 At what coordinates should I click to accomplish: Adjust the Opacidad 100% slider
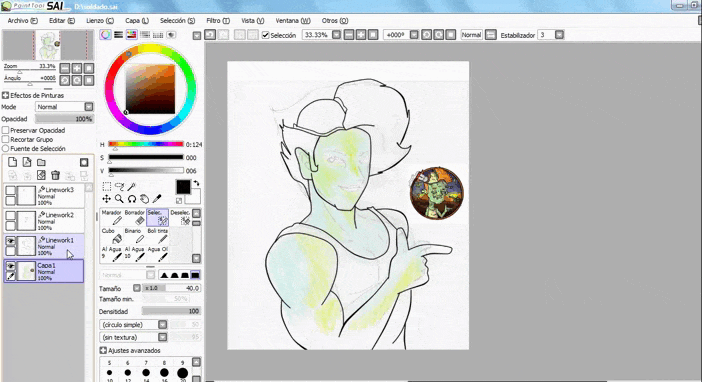coord(64,119)
